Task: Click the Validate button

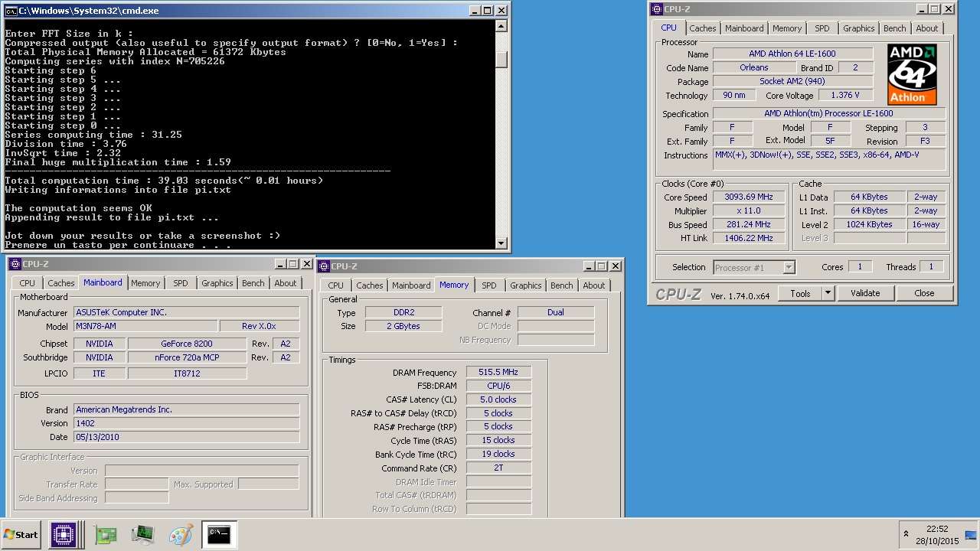Action: pyautogui.click(x=864, y=293)
